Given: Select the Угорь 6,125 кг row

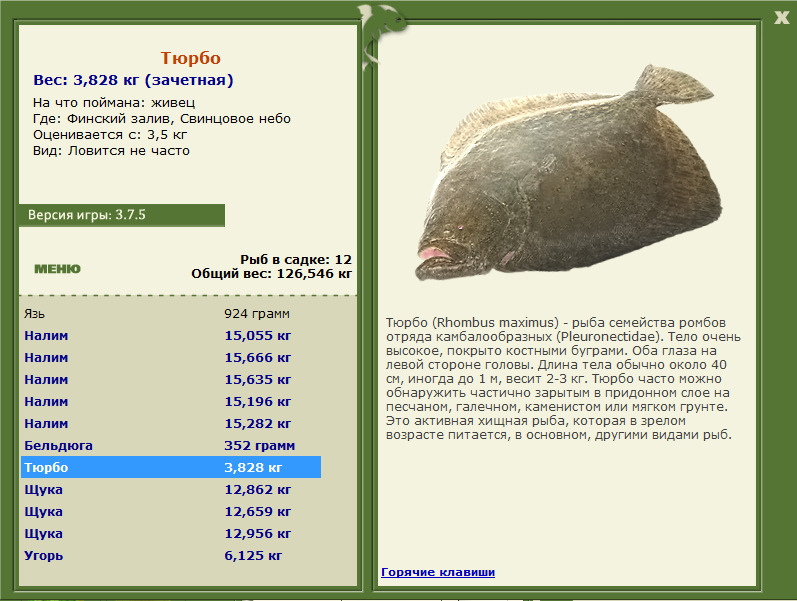Looking at the screenshot, I should click(x=171, y=555).
